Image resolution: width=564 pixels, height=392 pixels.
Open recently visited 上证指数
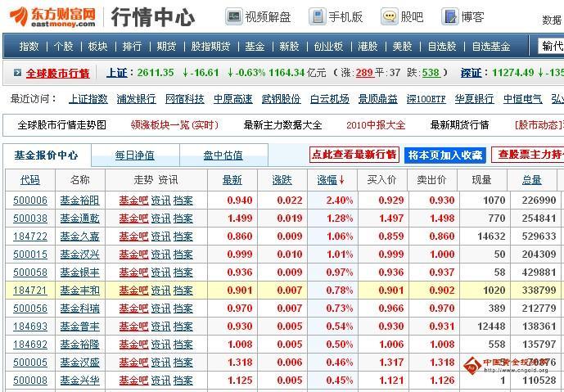88,99
